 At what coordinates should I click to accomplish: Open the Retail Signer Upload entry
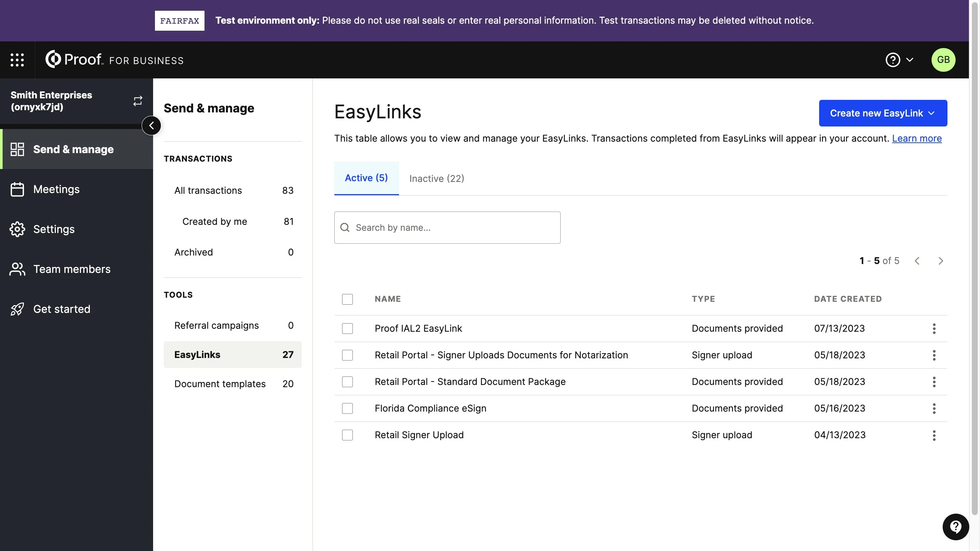click(x=419, y=435)
